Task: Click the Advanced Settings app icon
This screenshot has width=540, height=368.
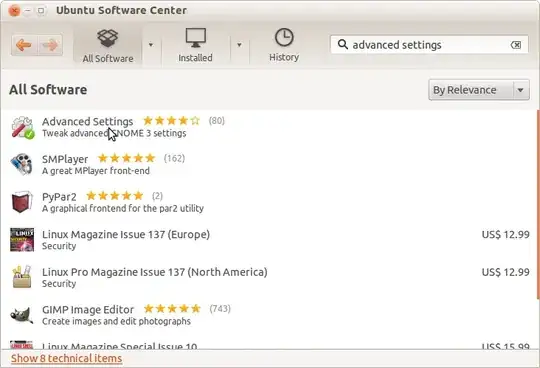Action: tap(23, 127)
